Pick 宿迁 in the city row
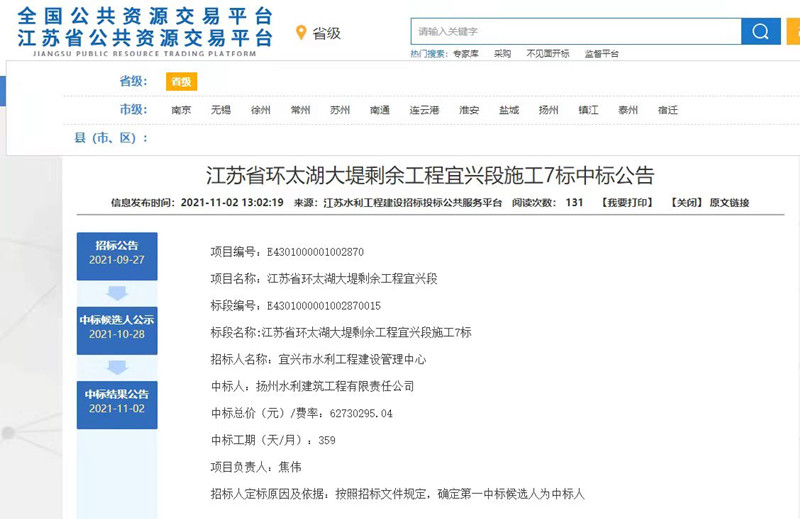The width and height of the screenshot is (800, 519). [667, 110]
